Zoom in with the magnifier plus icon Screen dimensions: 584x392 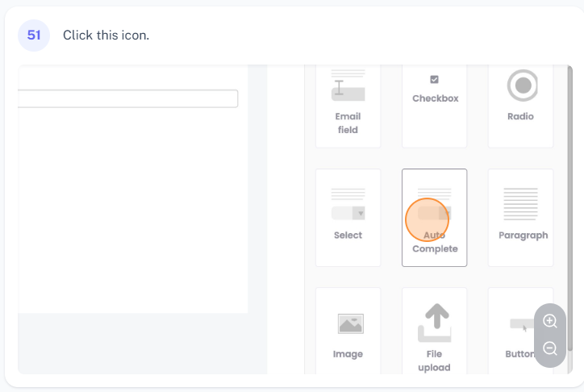550,321
